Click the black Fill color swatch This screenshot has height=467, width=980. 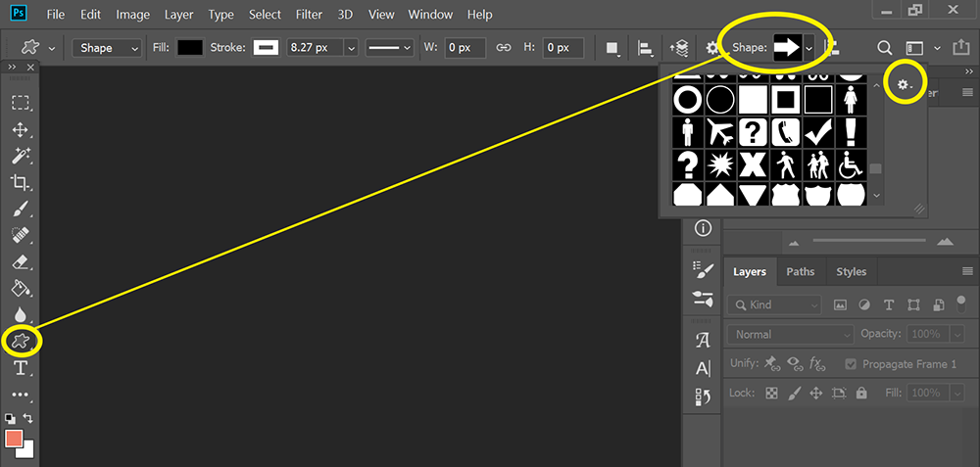coord(190,48)
